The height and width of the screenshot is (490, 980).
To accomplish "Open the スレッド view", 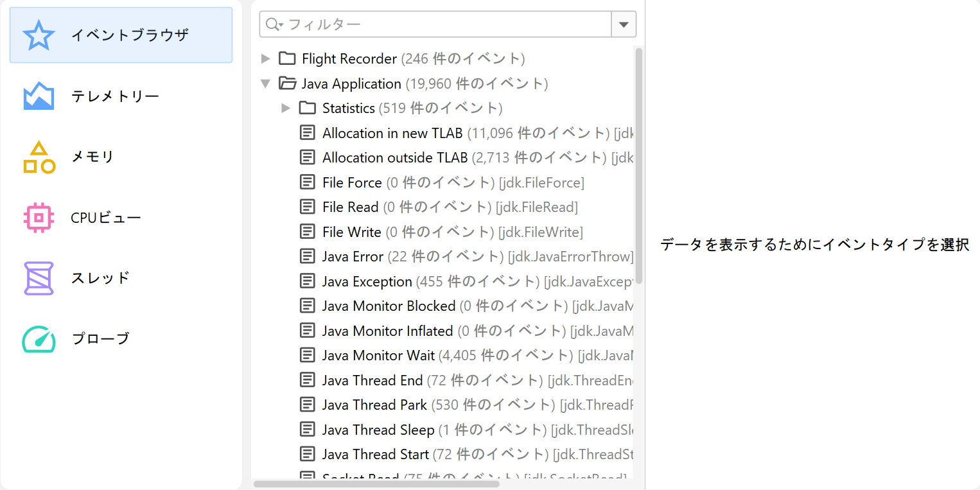I will tap(121, 277).
